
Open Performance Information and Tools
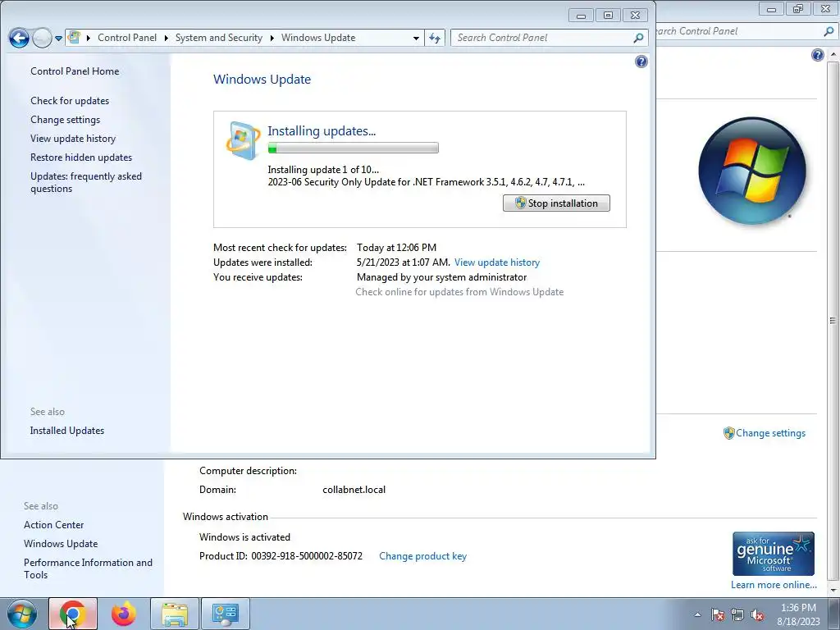pos(88,568)
